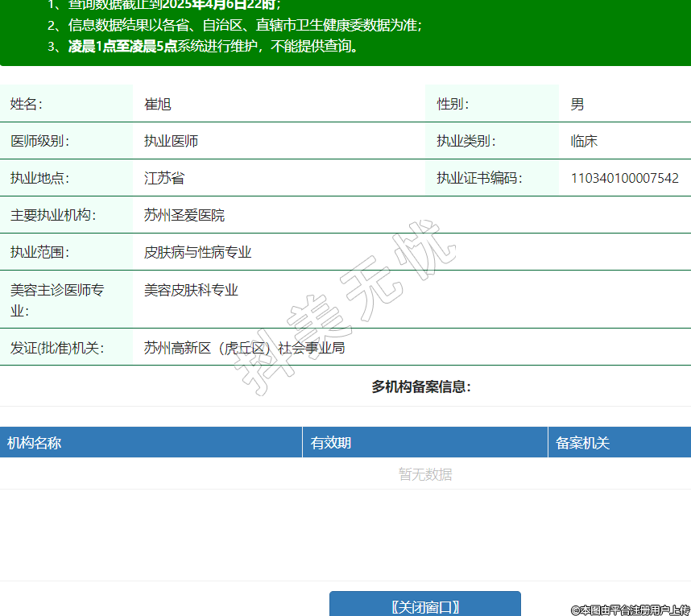The height and width of the screenshot is (616, 691).
Task: Click the 美容皮肤科专业 value
Action: click(191, 290)
